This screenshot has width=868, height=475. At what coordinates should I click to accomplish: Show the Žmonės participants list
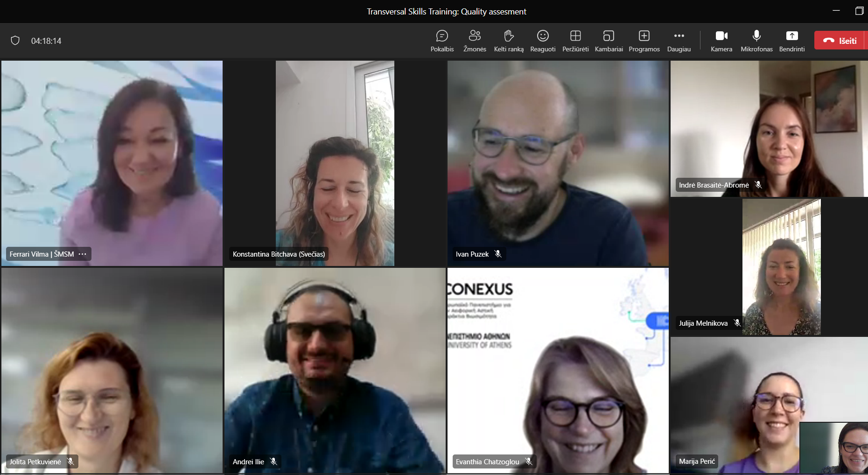click(x=475, y=41)
